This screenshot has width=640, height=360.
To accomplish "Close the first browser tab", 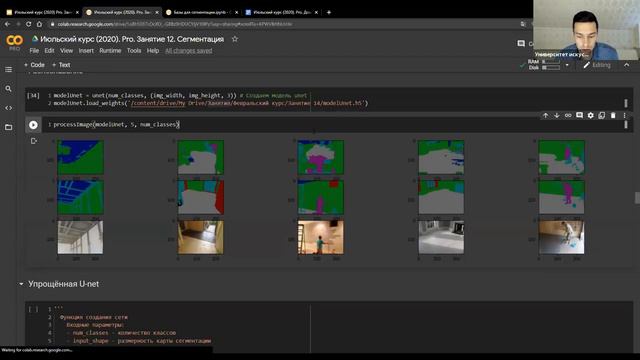I will (77, 12).
